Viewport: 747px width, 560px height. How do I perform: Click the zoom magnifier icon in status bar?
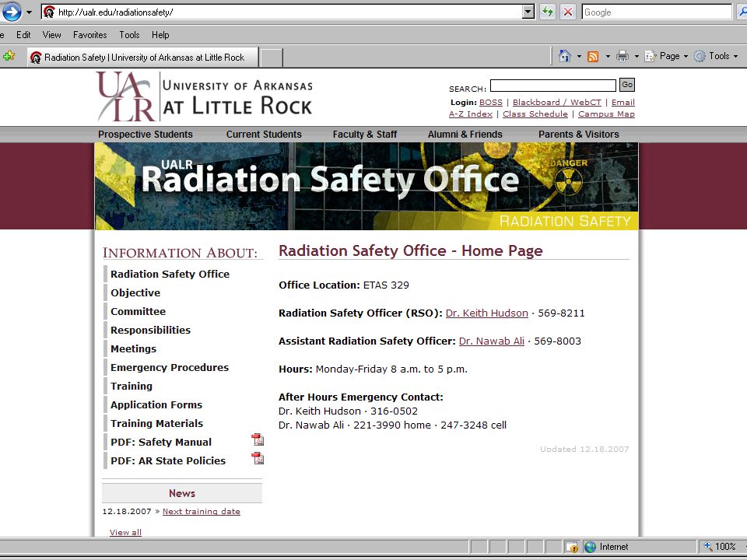708,546
